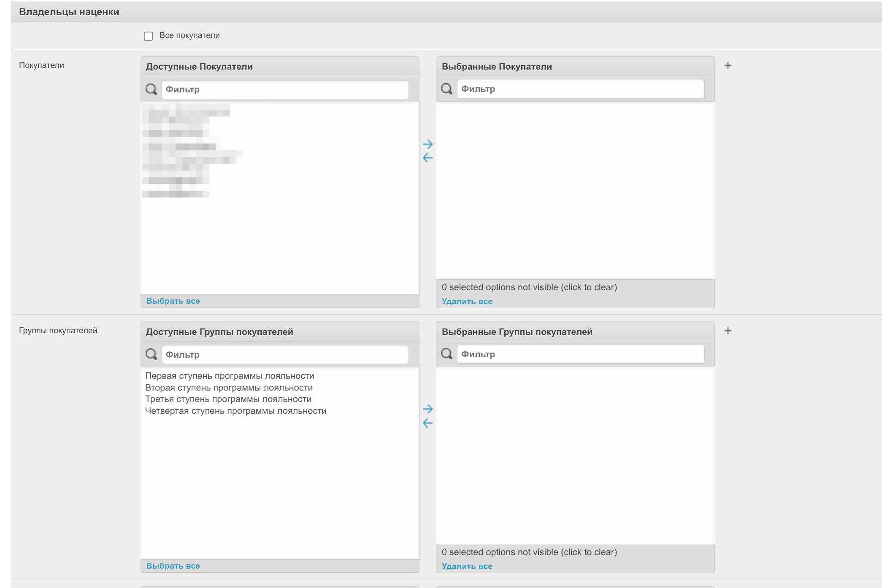882x588 pixels.
Task: Enable the Все покупатели checkbox
Action: 149,36
